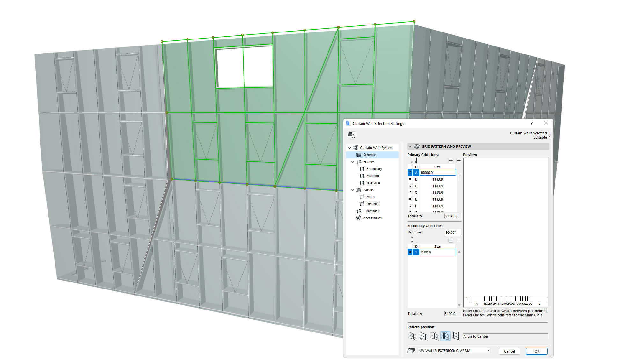Click the primary Total size field 53149.2
Image resolution: width=617 pixels, height=364 pixels.
tap(452, 216)
